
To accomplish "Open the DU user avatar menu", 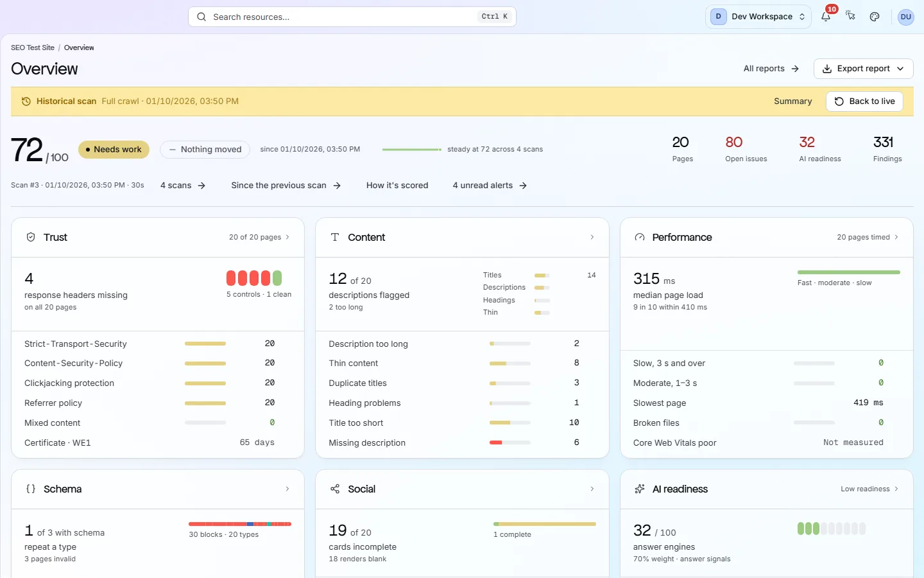I will [x=905, y=17].
